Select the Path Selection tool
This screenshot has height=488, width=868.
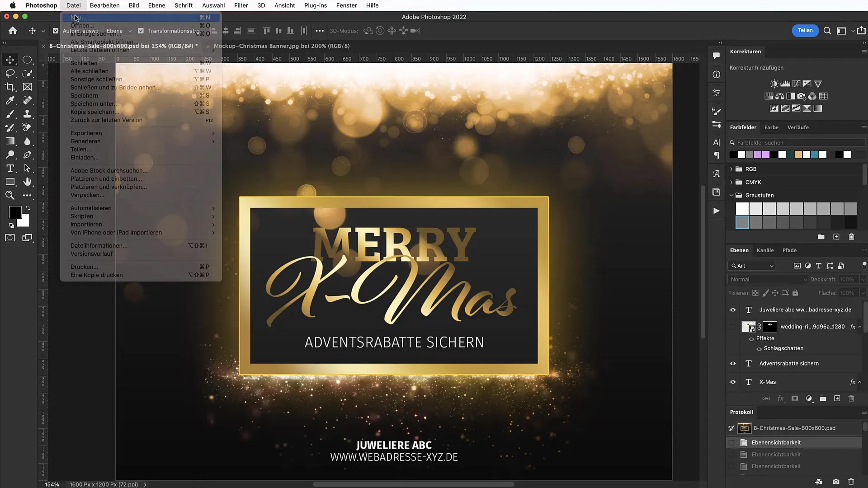pos(27,168)
